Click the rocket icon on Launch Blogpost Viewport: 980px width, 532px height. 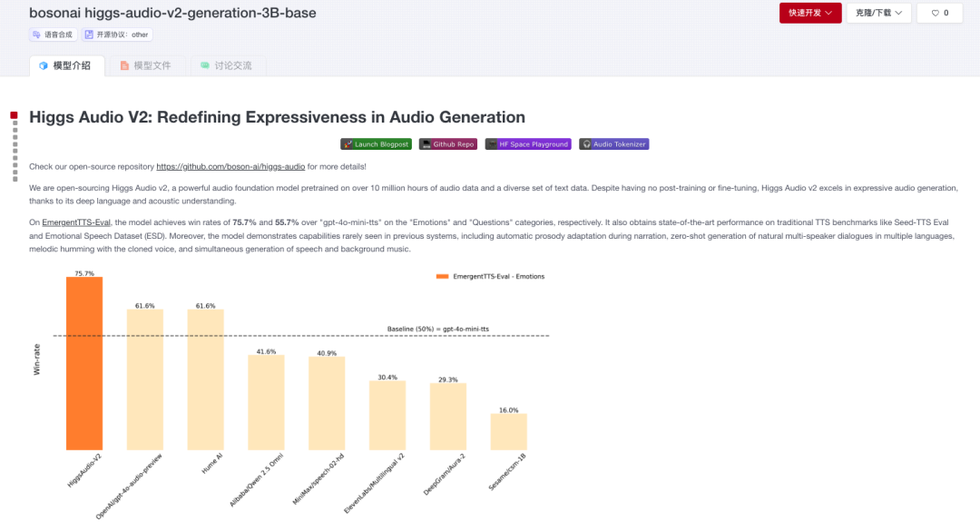click(x=348, y=144)
